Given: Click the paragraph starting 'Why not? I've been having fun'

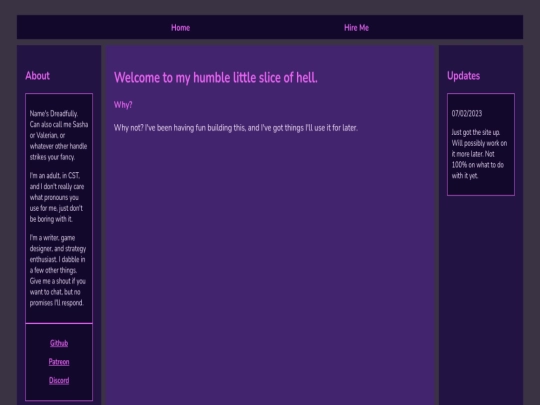Looking at the screenshot, I should [236, 128].
